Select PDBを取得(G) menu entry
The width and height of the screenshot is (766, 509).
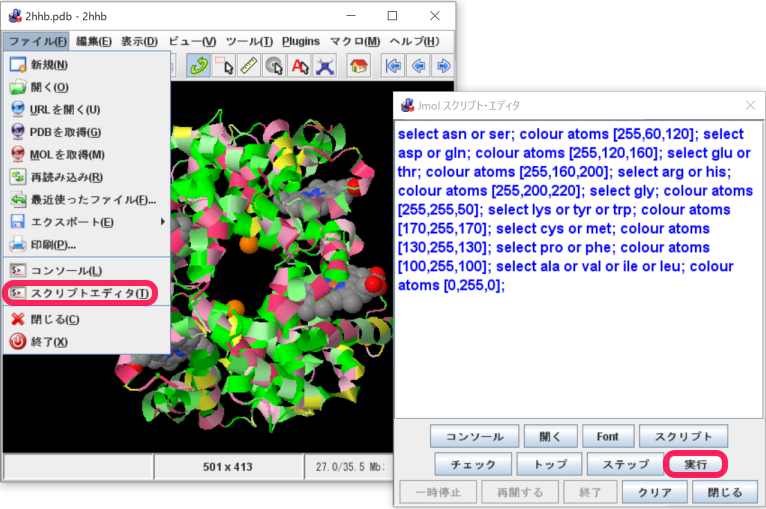pyautogui.click(x=86, y=132)
